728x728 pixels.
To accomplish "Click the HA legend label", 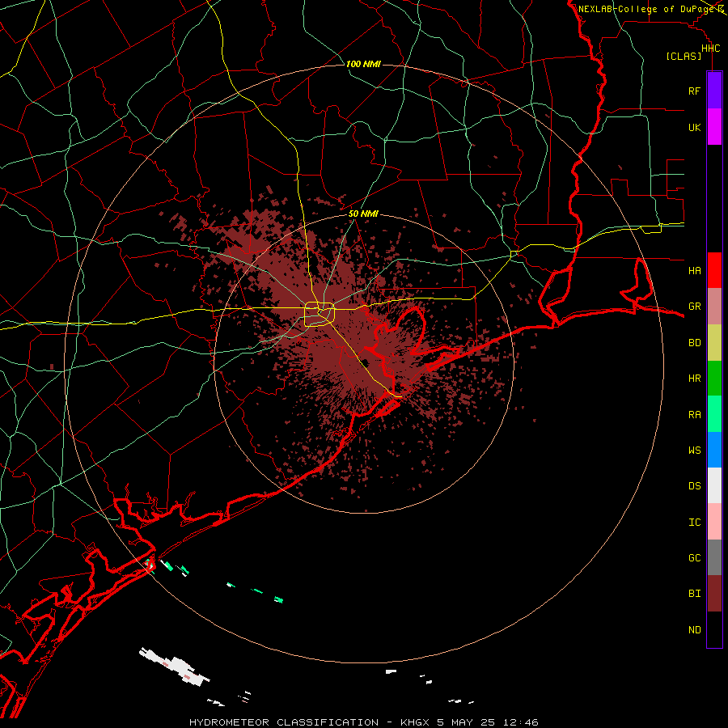I will click(694, 270).
